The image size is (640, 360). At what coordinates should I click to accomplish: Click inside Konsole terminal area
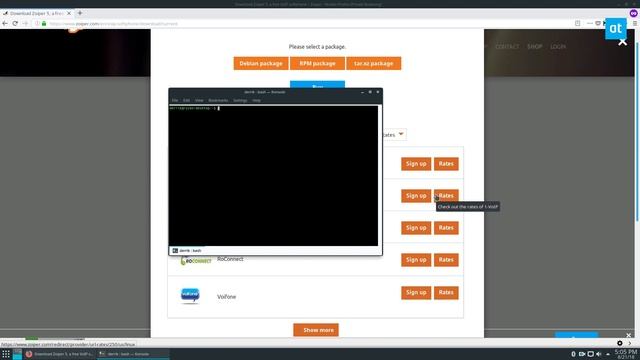(273, 176)
